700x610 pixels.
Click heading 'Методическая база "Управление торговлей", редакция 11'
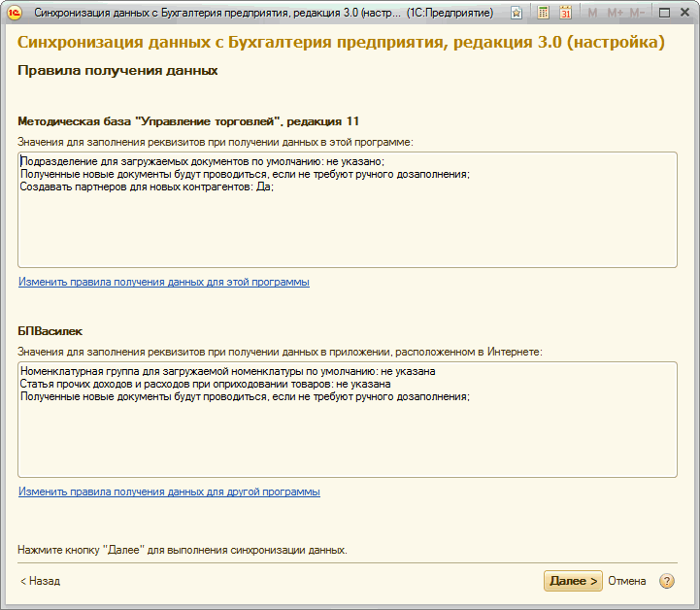(188, 121)
